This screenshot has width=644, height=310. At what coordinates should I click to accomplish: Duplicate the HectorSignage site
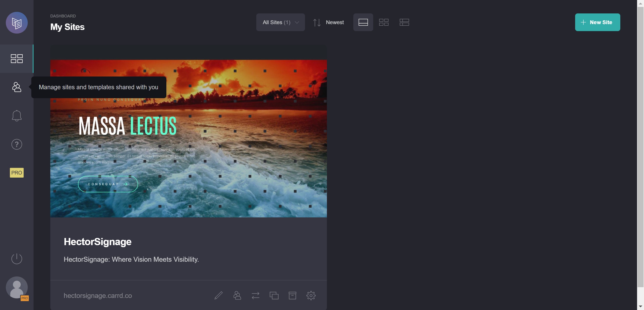pyautogui.click(x=274, y=295)
